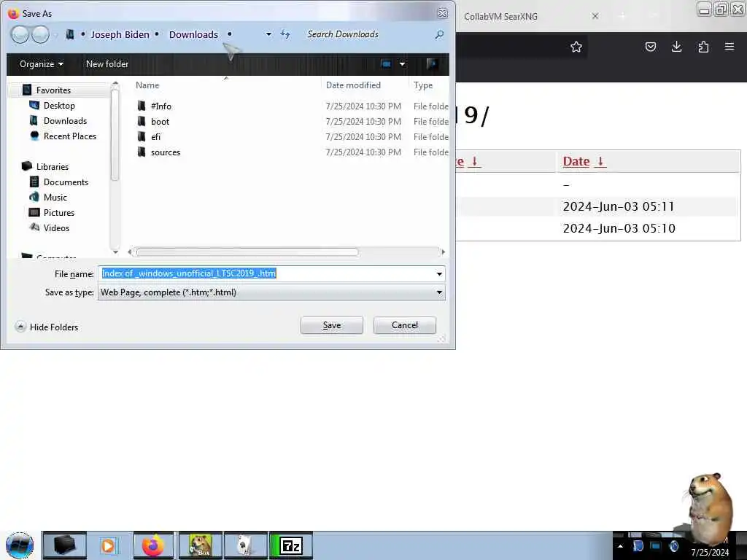Click the sources folder icon
The height and width of the screenshot is (560, 747).
pyautogui.click(x=141, y=152)
